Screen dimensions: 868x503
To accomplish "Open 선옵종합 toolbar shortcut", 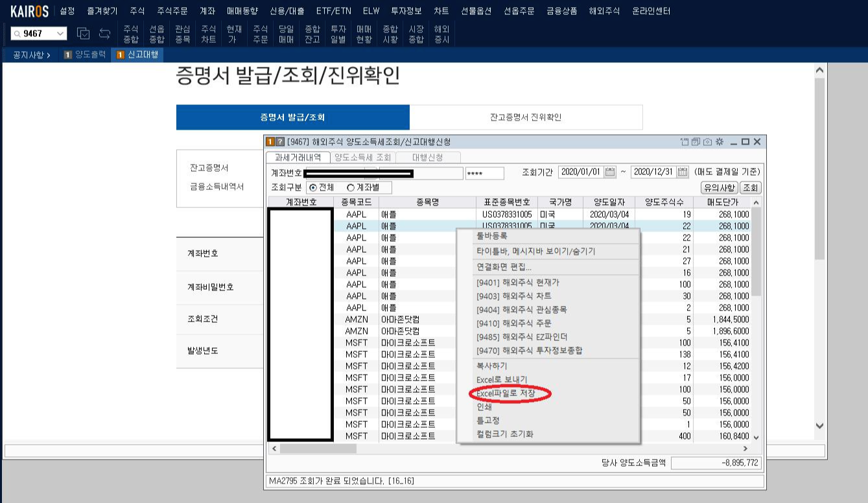I will point(156,34).
